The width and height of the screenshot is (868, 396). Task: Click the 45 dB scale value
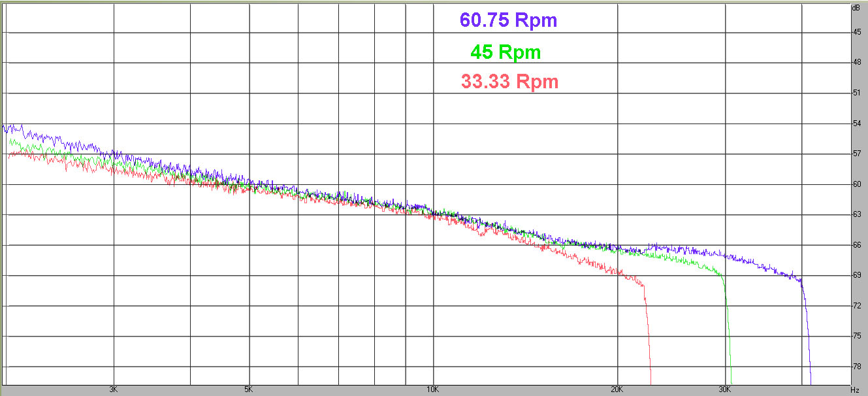point(856,32)
